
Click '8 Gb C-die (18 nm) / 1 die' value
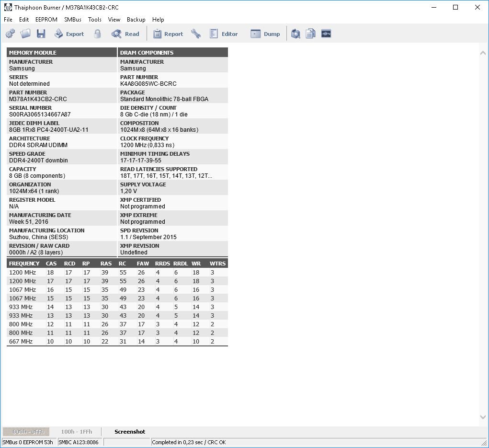(x=154, y=114)
